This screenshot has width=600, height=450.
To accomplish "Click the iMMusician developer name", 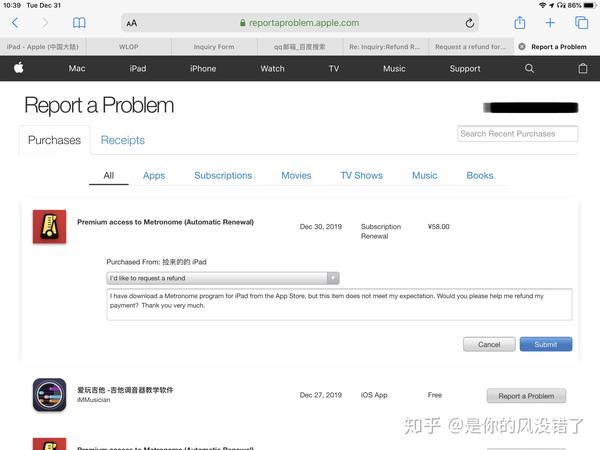I will 93,400.
